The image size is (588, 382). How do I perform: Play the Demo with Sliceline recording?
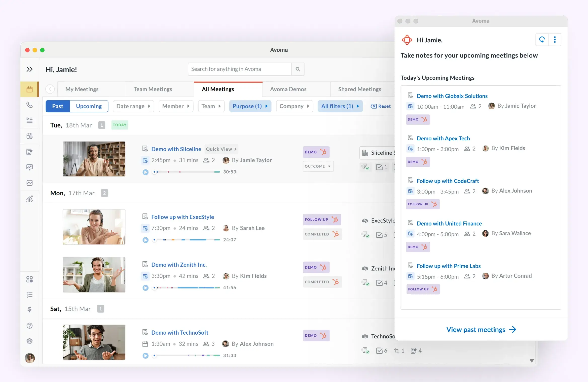pyautogui.click(x=145, y=172)
